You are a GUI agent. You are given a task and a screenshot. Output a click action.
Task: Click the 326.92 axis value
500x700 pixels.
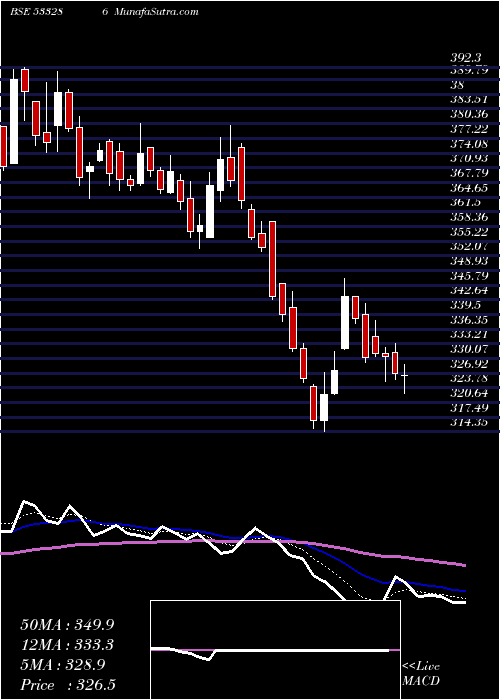pyautogui.click(x=469, y=364)
